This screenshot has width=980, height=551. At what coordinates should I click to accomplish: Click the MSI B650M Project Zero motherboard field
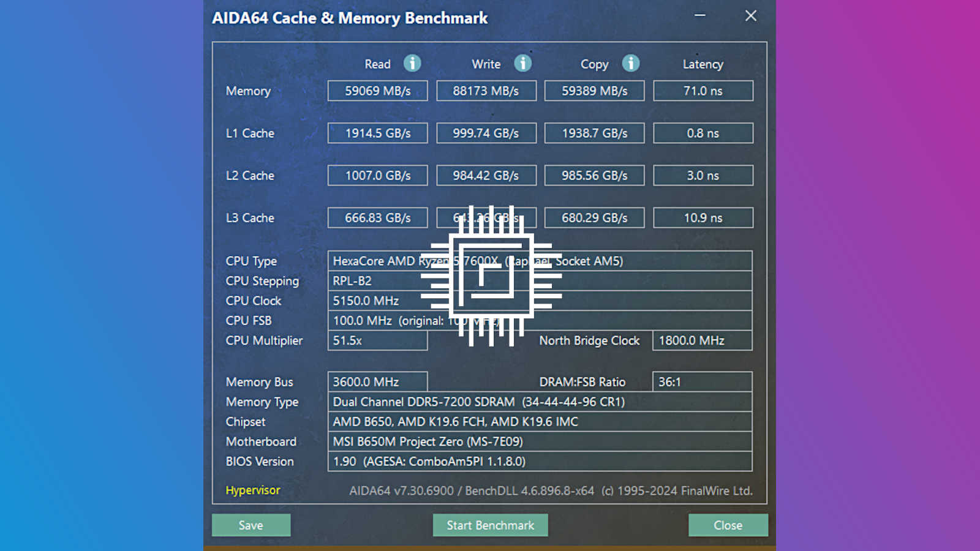click(539, 441)
